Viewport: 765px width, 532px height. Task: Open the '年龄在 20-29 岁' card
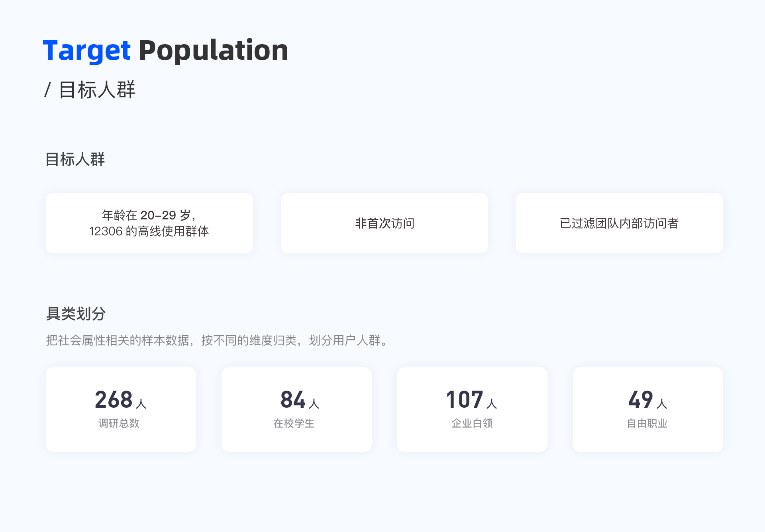click(x=149, y=223)
